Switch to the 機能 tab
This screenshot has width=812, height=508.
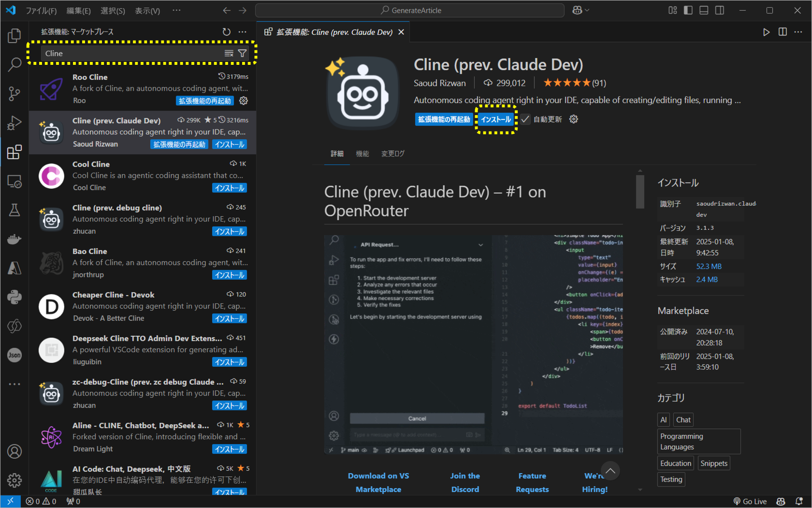(362, 153)
